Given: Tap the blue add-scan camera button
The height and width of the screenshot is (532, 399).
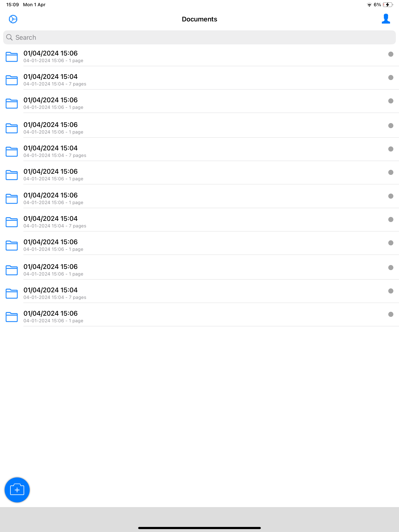Looking at the screenshot, I should (17, 490).
